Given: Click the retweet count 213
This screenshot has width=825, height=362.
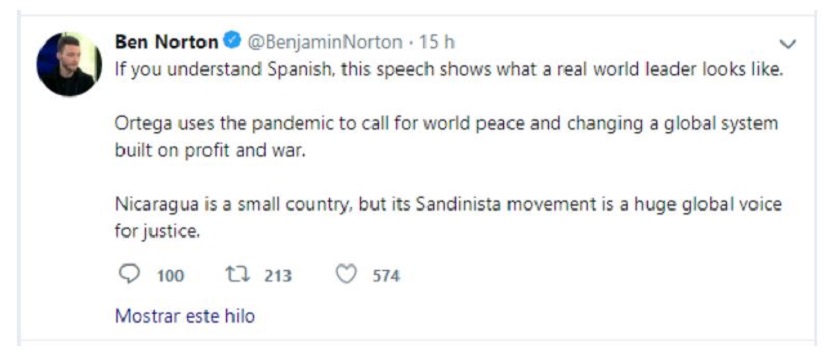Looking at the screenshot, I should (x=278, y=275).
